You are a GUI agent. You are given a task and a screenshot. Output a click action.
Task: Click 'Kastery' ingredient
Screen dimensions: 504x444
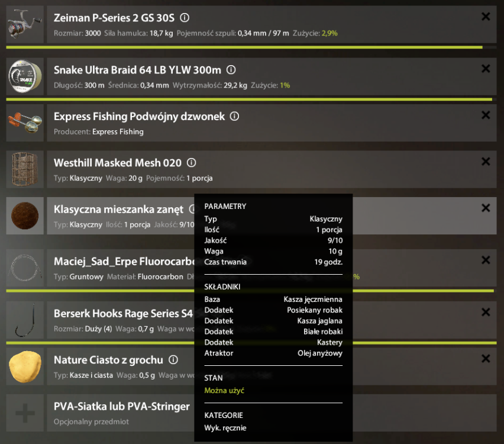tap(329, 343)
